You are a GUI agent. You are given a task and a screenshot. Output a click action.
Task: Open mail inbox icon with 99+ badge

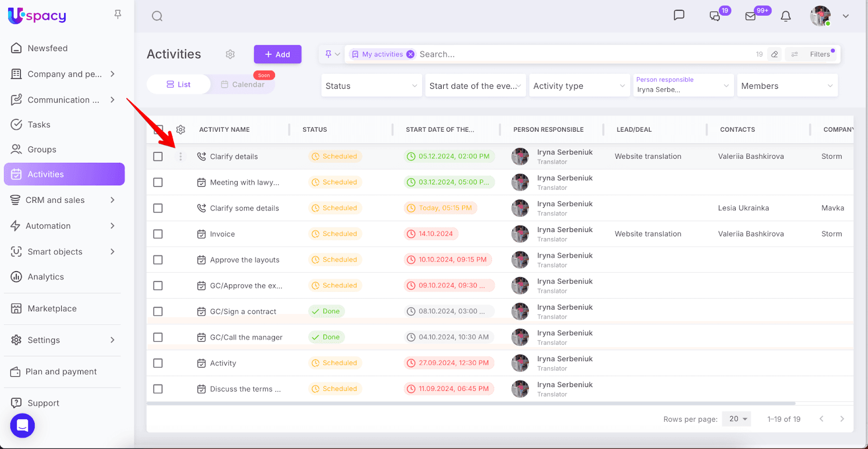pyautogui.click(x=750, y=16)
